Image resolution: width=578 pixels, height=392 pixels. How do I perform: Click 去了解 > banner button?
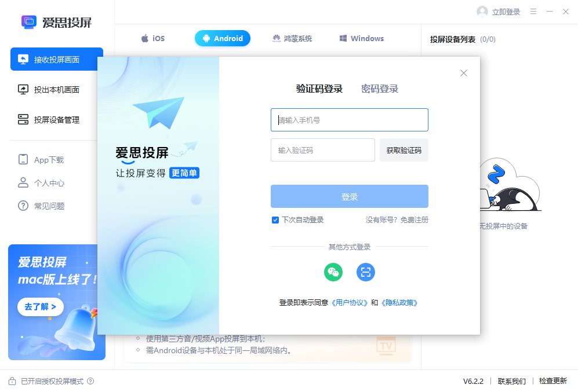tap(41, 307)
